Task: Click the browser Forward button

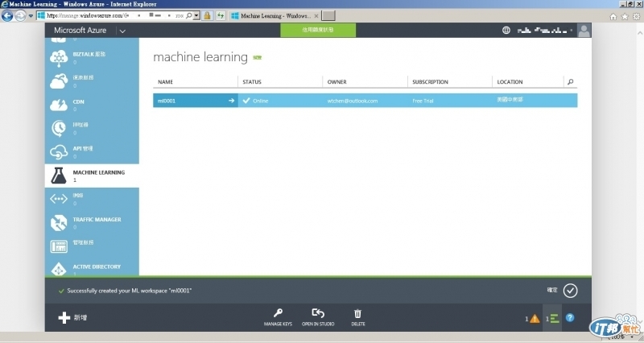Action: 20,15
